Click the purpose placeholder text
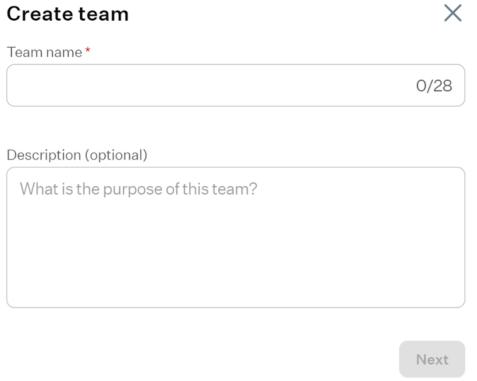 (138, 189)
